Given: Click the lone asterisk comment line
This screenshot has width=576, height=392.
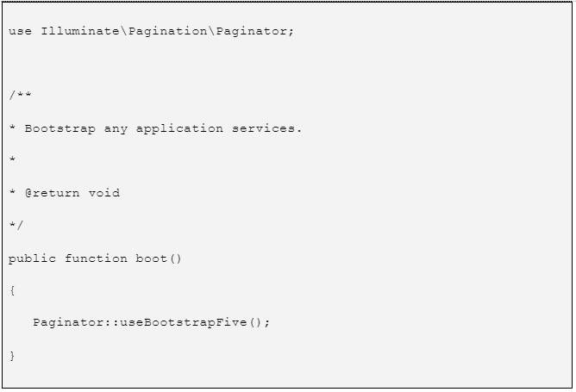Looking at the screenshot, I should click(x=12, y=161).
